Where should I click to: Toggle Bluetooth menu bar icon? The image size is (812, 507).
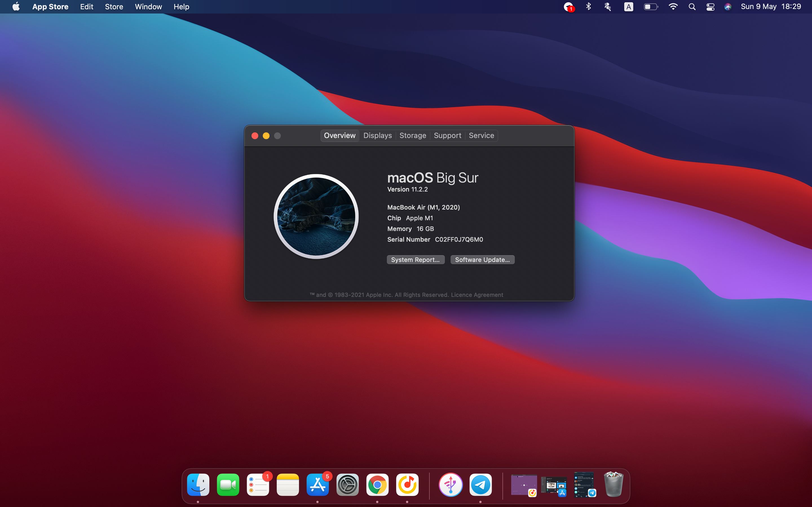[x=588, y=7]
